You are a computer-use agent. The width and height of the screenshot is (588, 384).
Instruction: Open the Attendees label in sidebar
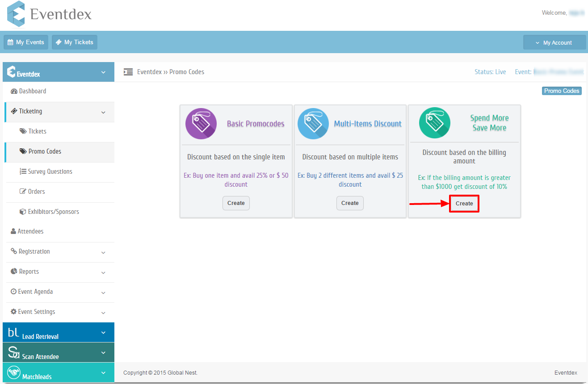[x=31, y=231]
